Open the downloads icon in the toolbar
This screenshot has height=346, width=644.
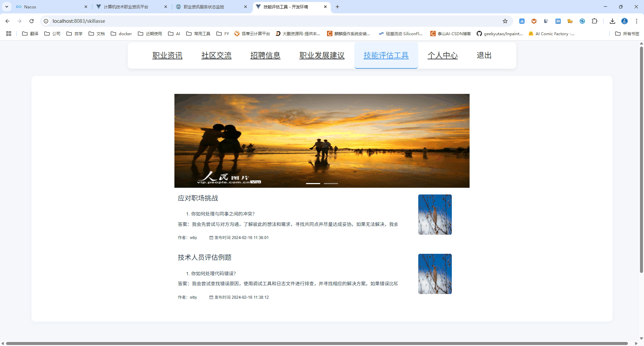pyautogui.click(x=612, y=21)
